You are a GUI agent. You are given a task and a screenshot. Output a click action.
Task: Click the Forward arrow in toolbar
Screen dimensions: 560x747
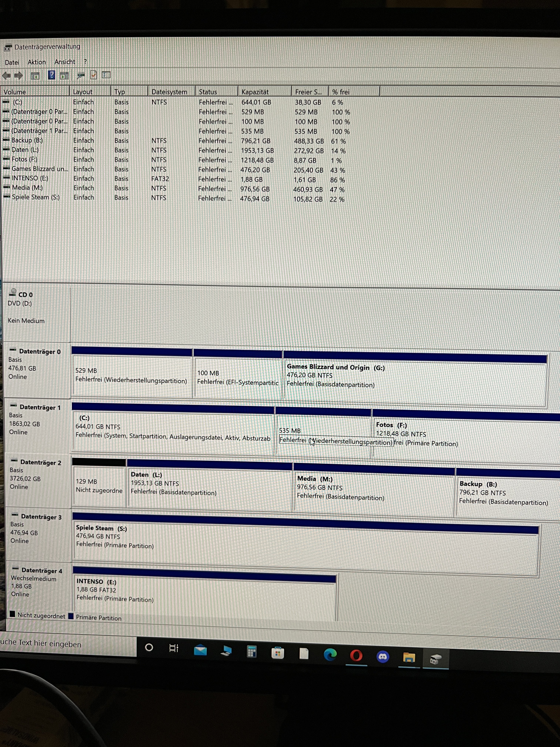(x=19, y=76)
